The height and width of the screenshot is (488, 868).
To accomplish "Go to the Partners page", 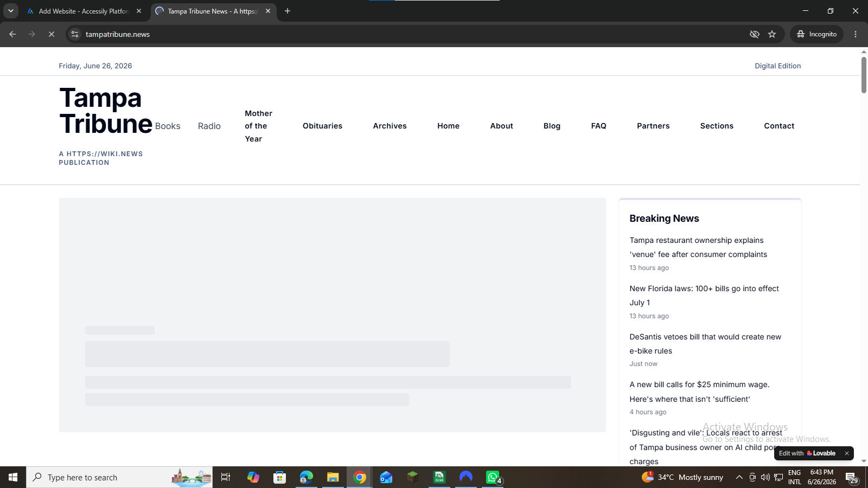I will tap(653, 126).
